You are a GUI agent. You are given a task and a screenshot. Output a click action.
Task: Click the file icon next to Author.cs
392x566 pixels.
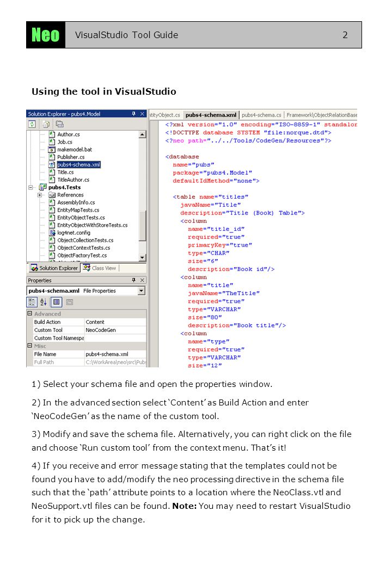coord(52,134)
